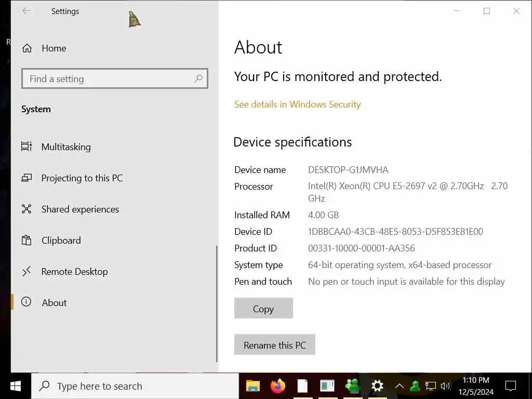Focus the Find a setting search field
The height and width of the screenshot is (399, 532).
pyautogui.click(x=115, y=79)
